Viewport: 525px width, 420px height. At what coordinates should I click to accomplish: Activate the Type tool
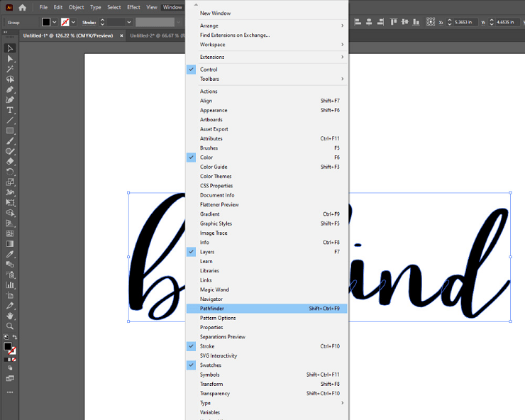coord(10,110)
